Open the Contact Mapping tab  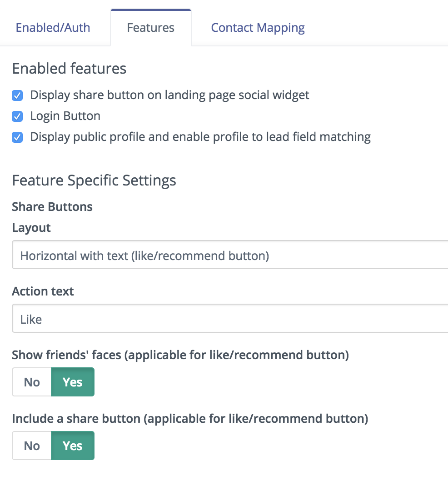tap(258, 28)
